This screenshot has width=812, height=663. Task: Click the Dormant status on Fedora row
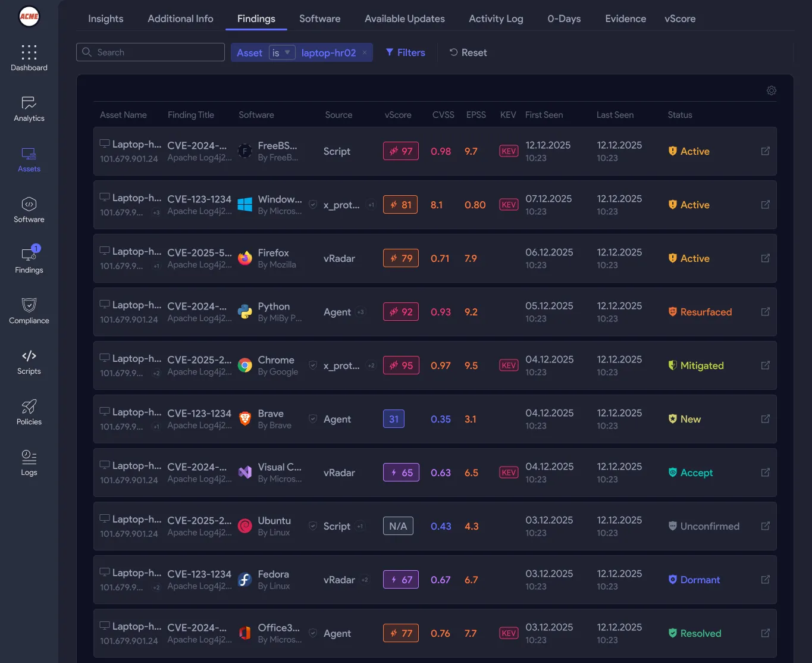point(694,580)
